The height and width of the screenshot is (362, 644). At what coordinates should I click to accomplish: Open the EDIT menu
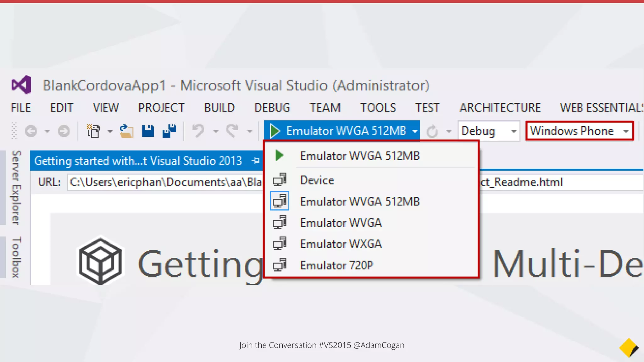coord(62,107)
